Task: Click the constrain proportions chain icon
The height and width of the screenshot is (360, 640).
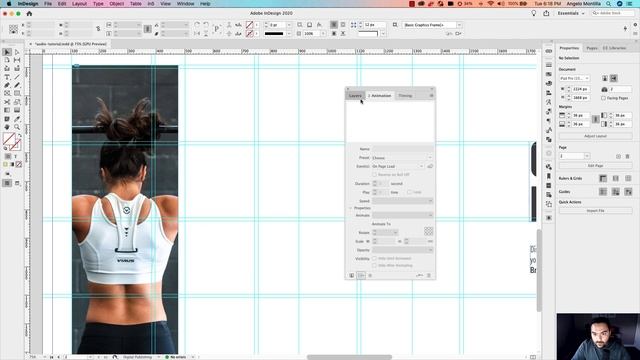Action: coord(98,29)
